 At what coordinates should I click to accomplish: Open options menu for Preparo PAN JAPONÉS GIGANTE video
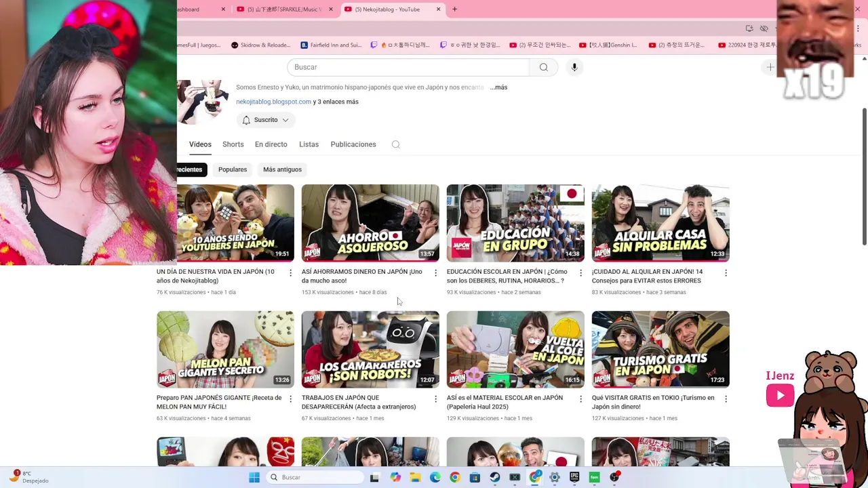pos(290,399)
